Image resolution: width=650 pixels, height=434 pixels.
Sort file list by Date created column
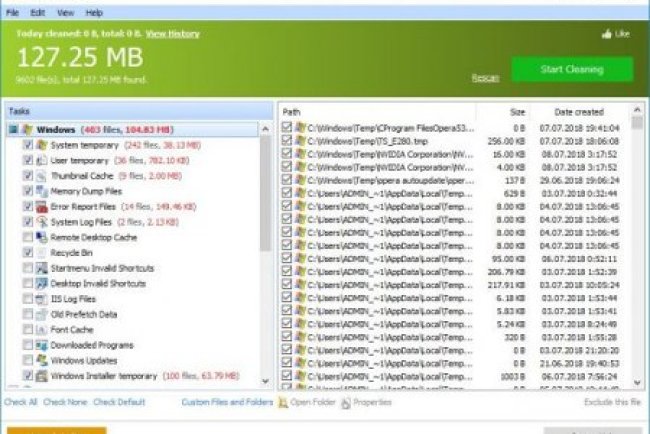578,112
